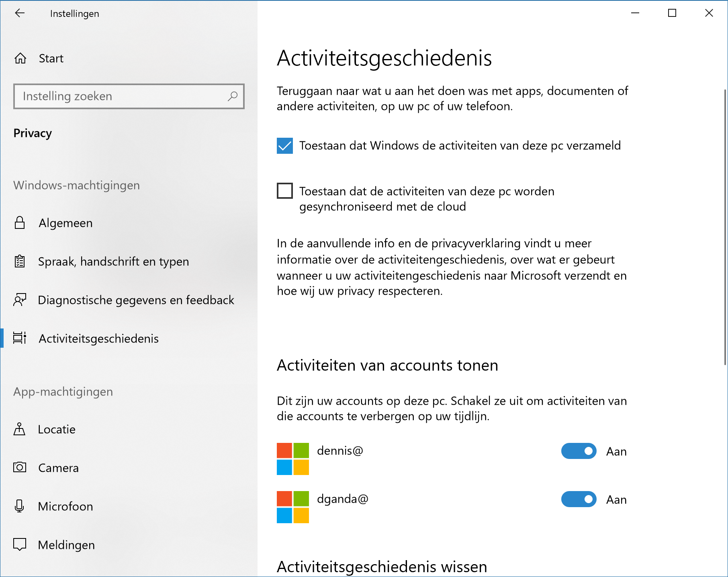Select the Algemeen lock icon
728x577 pixels.
(20, 223)
